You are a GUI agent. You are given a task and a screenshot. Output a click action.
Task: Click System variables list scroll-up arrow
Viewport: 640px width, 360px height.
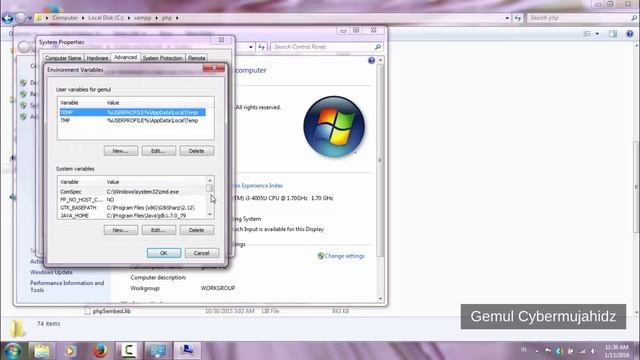point(210,180)
